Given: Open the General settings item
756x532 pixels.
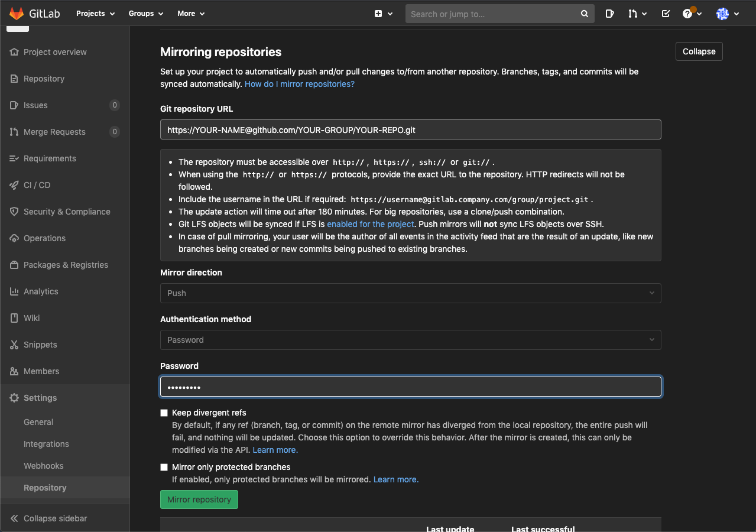Looking at the screenshot, I should [38, 422].
